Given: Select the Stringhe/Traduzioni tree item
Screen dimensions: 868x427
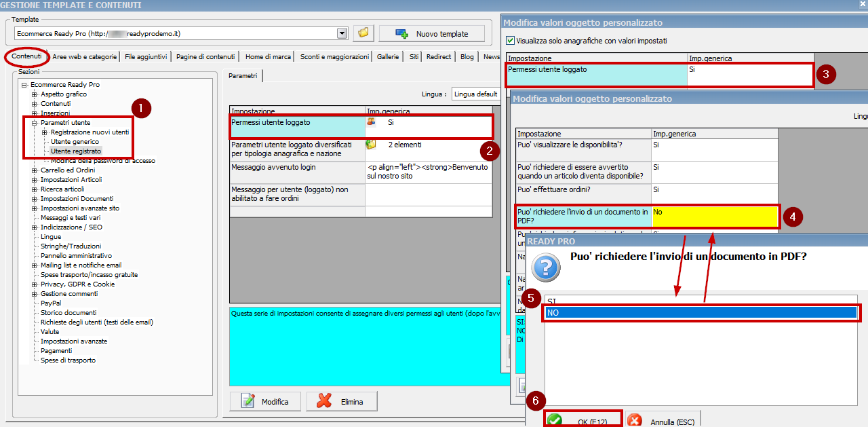Looking at the screenshot, I should (71, 246).
